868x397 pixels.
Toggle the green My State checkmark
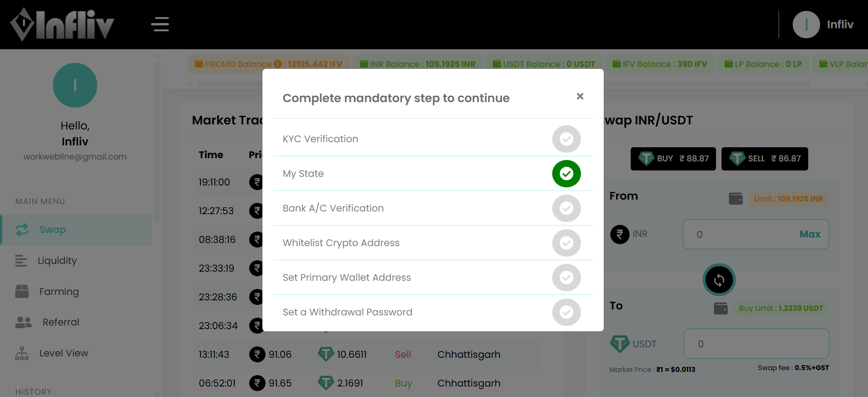[x=566, y=174]
